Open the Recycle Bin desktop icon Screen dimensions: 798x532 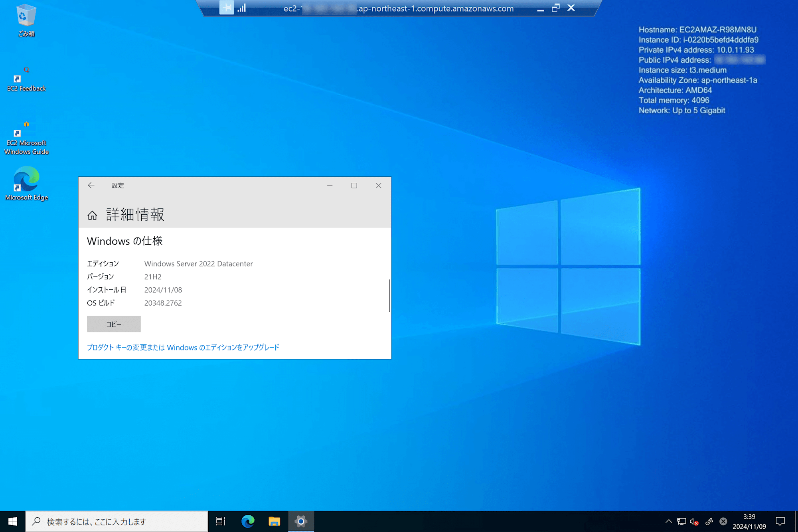pyautogui.click(x=26, y=20)
